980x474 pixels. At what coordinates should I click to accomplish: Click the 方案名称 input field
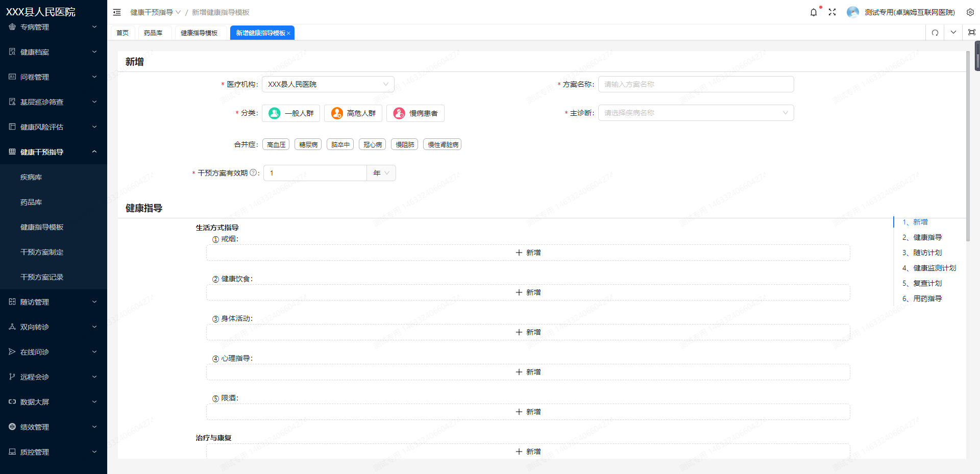point(695,84)
